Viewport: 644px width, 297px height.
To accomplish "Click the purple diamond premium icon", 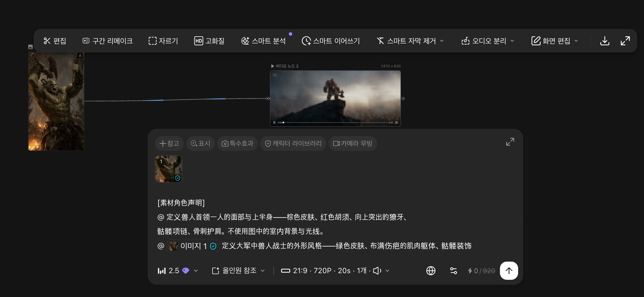I will click(186, 271).
